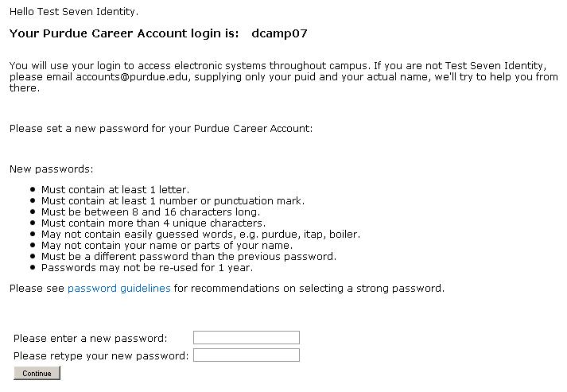Click the 'New passwords:' label
Image resolution: width=567 pixels, height=392 pixels.
[51, 169]
